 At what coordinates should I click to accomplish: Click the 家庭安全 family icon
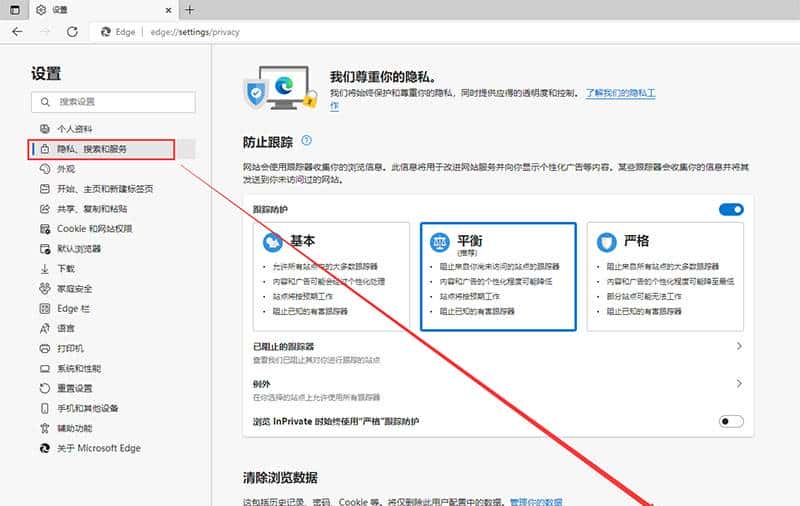point(45,289)
